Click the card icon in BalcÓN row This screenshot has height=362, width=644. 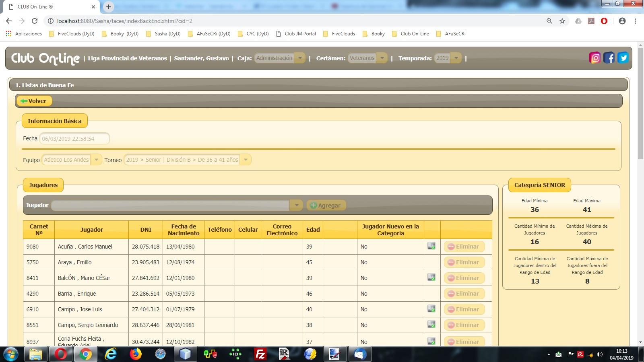431,277
